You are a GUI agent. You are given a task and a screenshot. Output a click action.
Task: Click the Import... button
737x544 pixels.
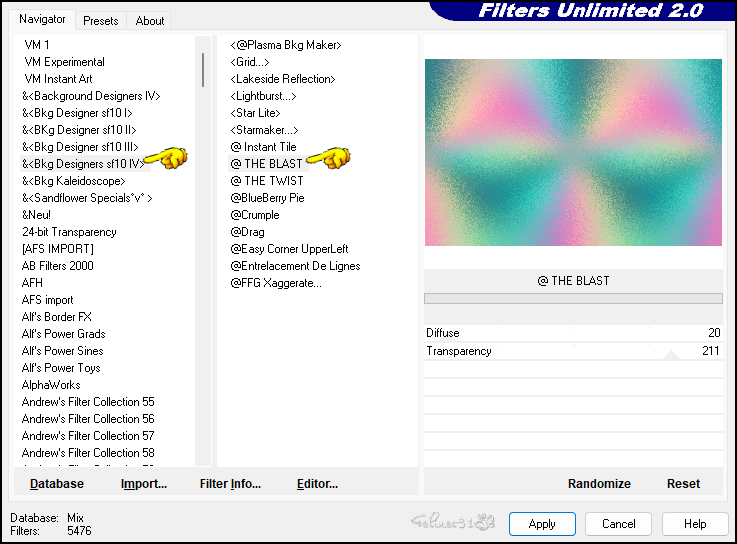[x=144, y=484]
